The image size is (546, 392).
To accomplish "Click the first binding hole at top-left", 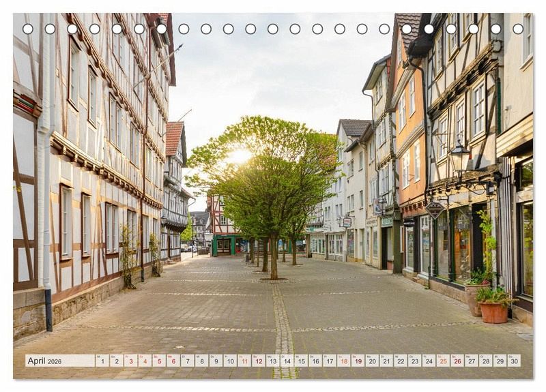I will point(27,29).
